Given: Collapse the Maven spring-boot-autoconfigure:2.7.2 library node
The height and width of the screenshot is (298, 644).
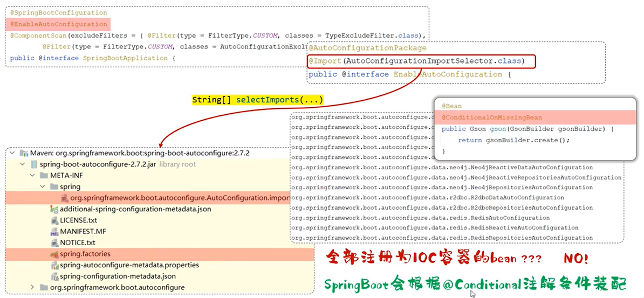Looking at the screenshot, I should click(x=12, y=153).
